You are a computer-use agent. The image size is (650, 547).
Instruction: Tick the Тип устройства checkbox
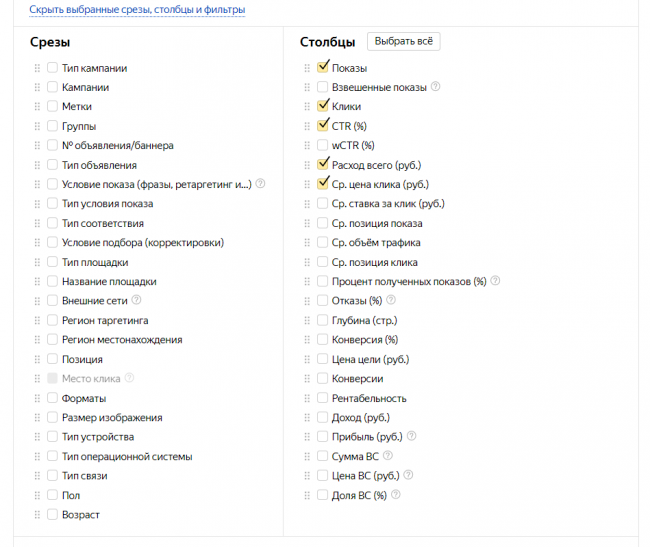(x=52, y=437)
